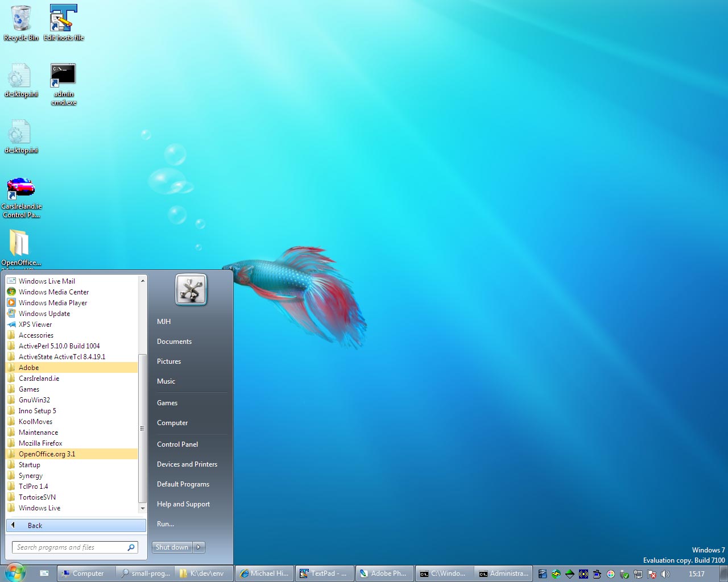Screen dimensions: 728x582
Task: Expand ActiveState ActiveTcl 8.4.19.1 folder
Action: (x=72, y=356)
